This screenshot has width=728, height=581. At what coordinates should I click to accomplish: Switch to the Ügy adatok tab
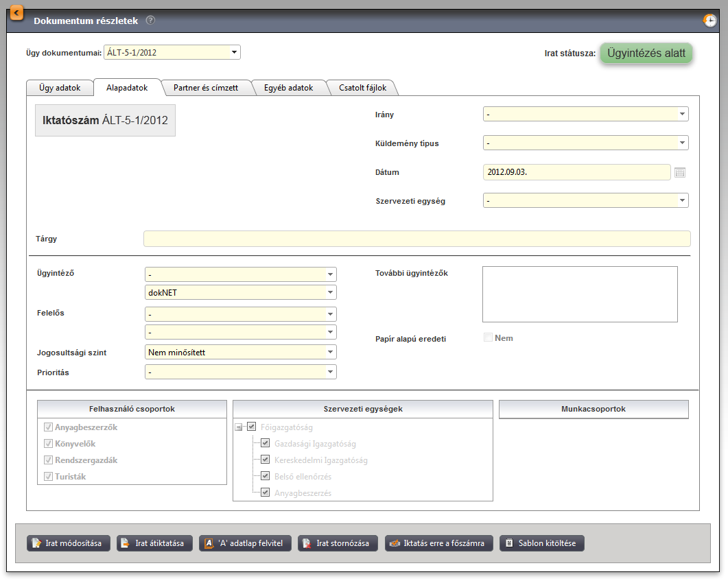click(x=60, y=88)
